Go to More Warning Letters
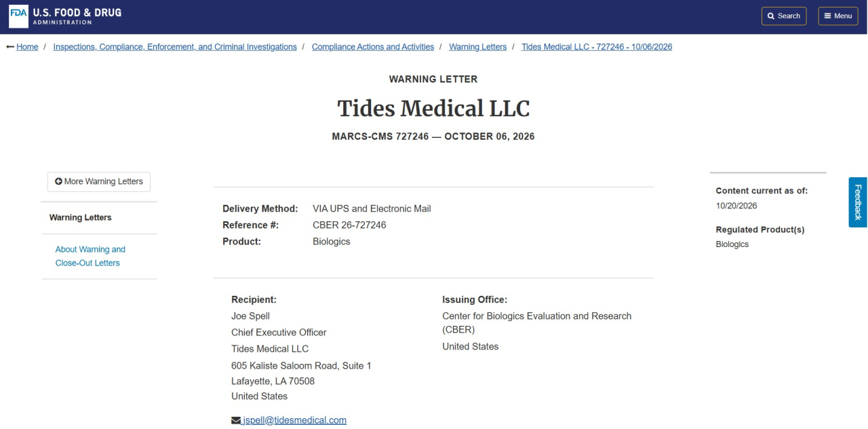This screenshot has height=429, width=868. [x=99, y=182]
